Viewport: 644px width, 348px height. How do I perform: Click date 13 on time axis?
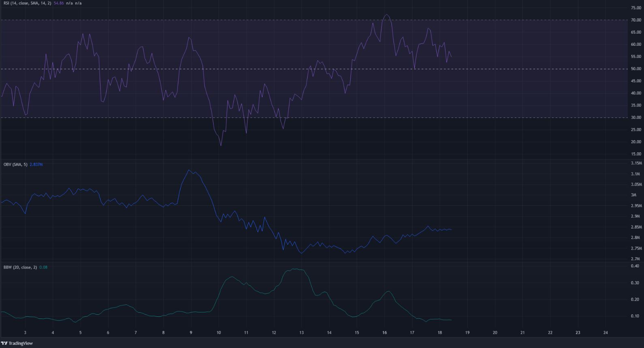pos(302,333)
